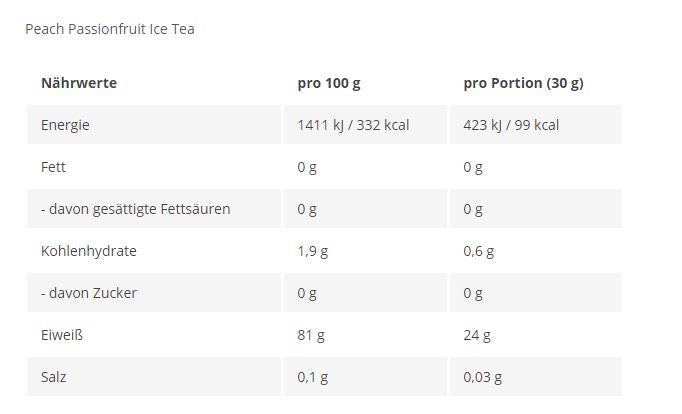The image size is (682, 414).
Task: Click the Eiweiß row label
Action: point(62,335)
